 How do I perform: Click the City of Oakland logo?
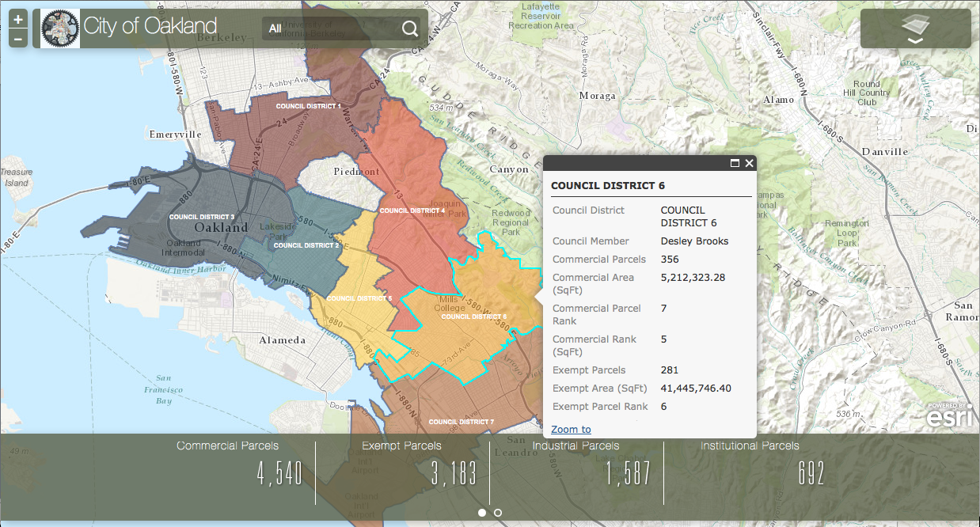tap(60, 28)
